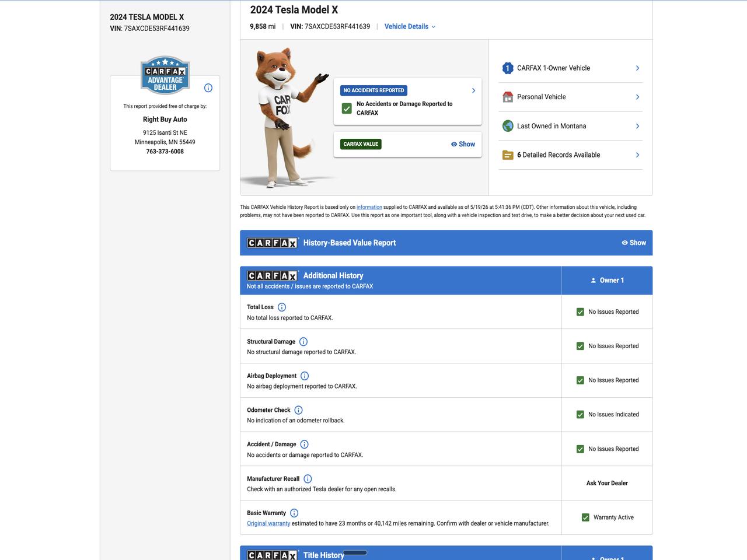Click the Personal Vehicle house icon
This screenshot has height=560, width=747.
[x=508, y=97]
